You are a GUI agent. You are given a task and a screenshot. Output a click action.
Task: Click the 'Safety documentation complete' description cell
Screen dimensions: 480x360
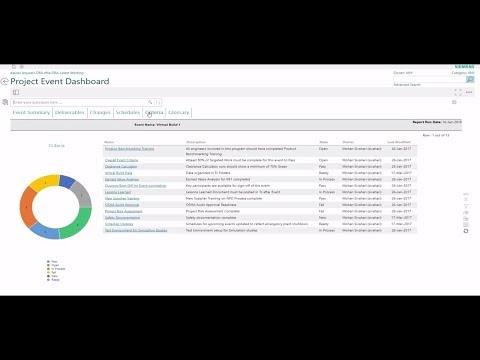[211, 218]
